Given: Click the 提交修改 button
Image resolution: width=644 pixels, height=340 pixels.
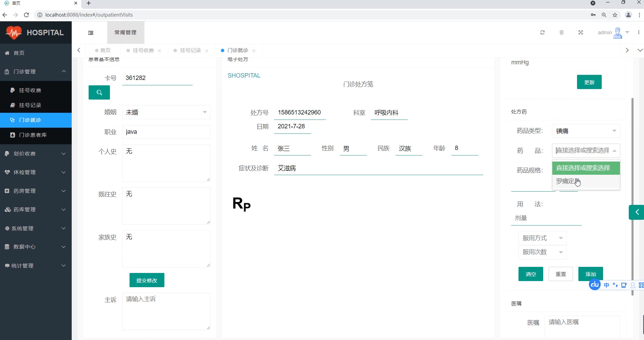Looking at the screenshot, I should [147, 280].
